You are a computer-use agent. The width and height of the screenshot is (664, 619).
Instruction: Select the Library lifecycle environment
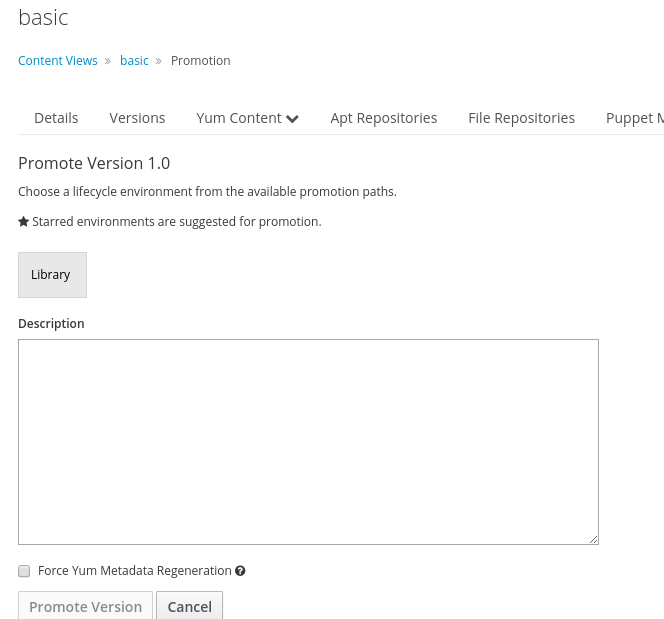pos(53,275)
